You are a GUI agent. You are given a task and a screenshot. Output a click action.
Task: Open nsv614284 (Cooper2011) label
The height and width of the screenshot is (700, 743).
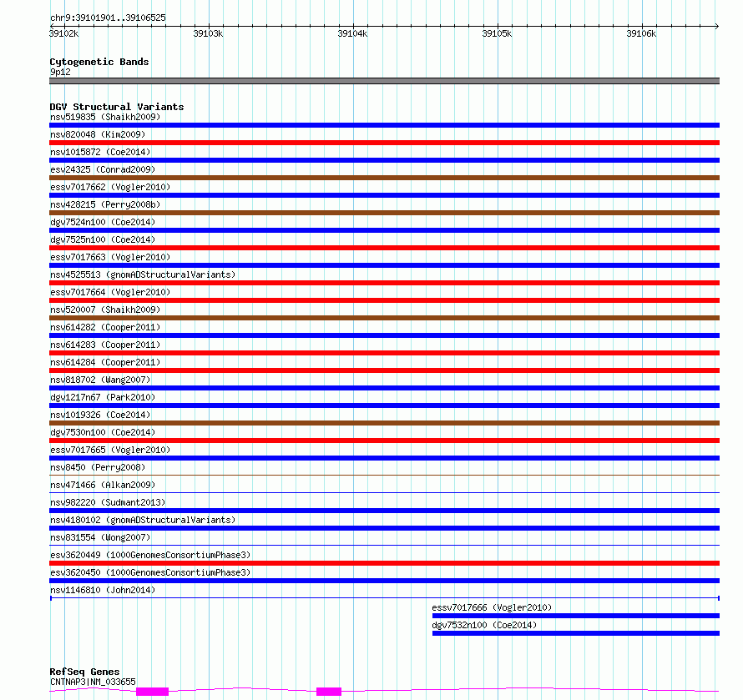[x=105, y=362]
